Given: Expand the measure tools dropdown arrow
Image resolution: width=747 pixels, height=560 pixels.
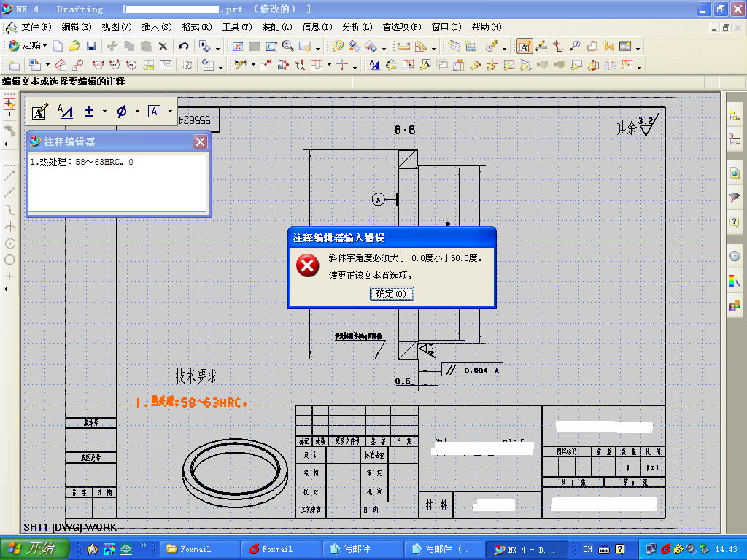Looking at the screenshot, I should [x=433, y=48].
